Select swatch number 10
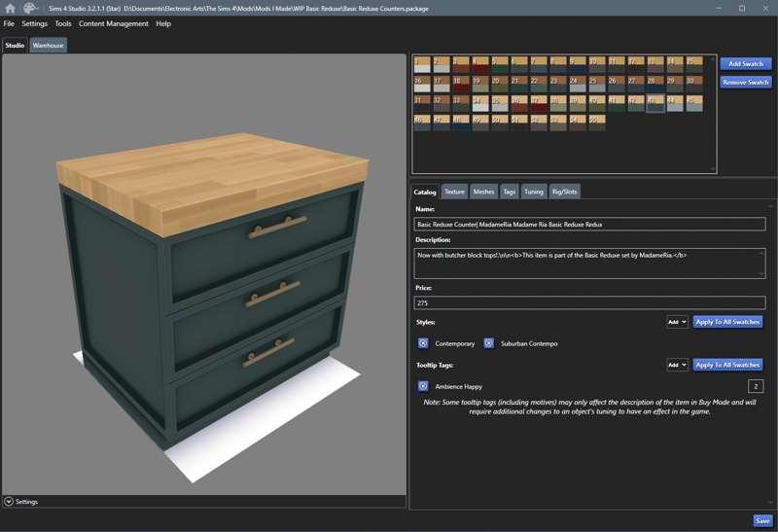Viewport: 778px width, 532px height. coord(597,64)
